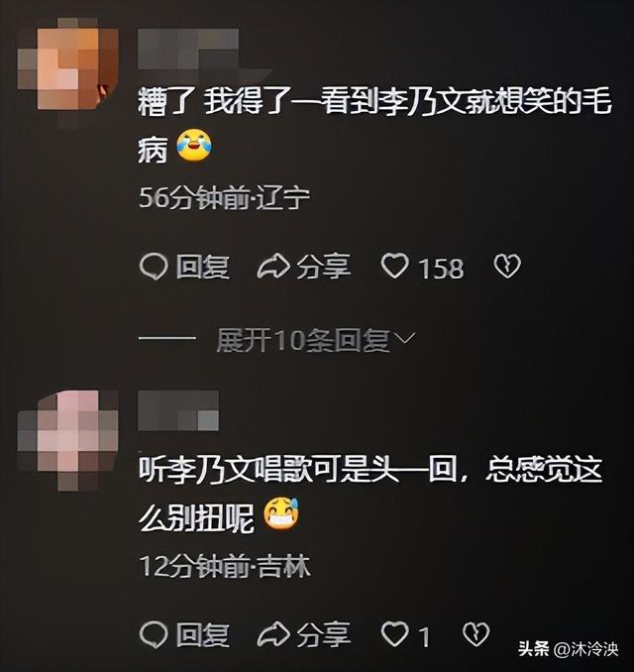
Task: Like the second comment with 1 like
Action: pyautogui.click(x=394, y=634)
